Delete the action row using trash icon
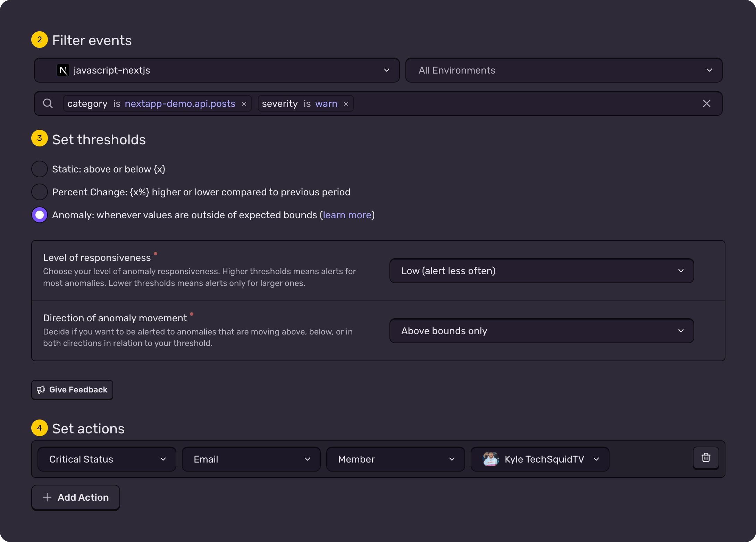This screenshot has height=542, width=756. tap(706, 458)
